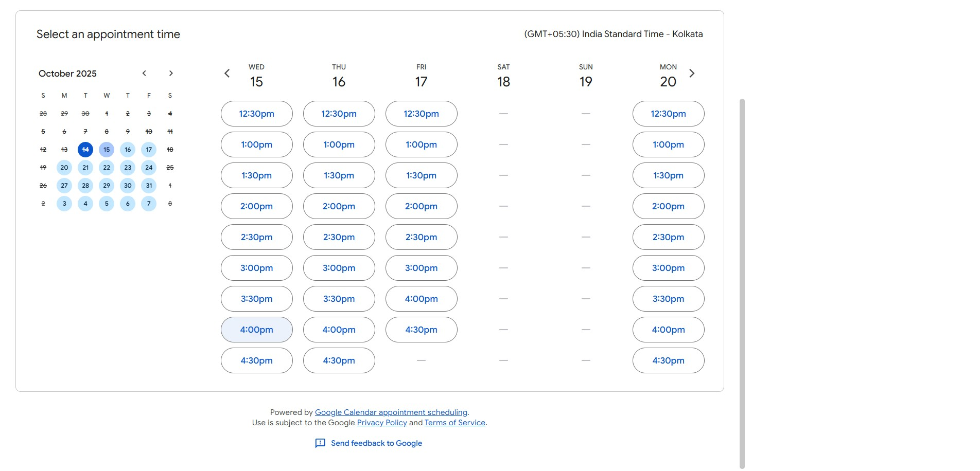Click the vertical page scrollbar
Viewport: 980px width, 471px height.
742,283
